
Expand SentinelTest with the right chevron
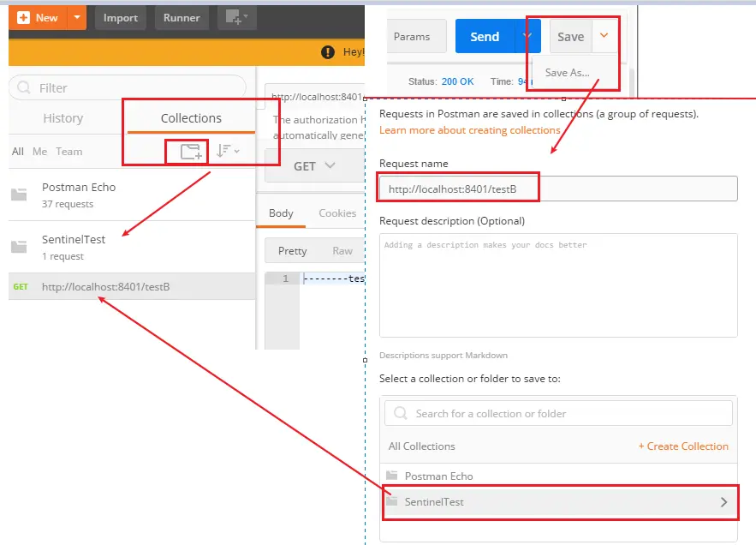723,502
